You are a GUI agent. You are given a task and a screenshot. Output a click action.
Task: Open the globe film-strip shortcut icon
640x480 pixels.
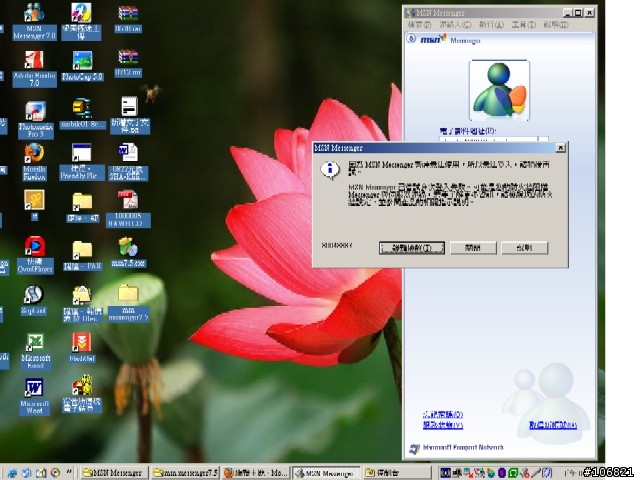[x=33, y=300]
